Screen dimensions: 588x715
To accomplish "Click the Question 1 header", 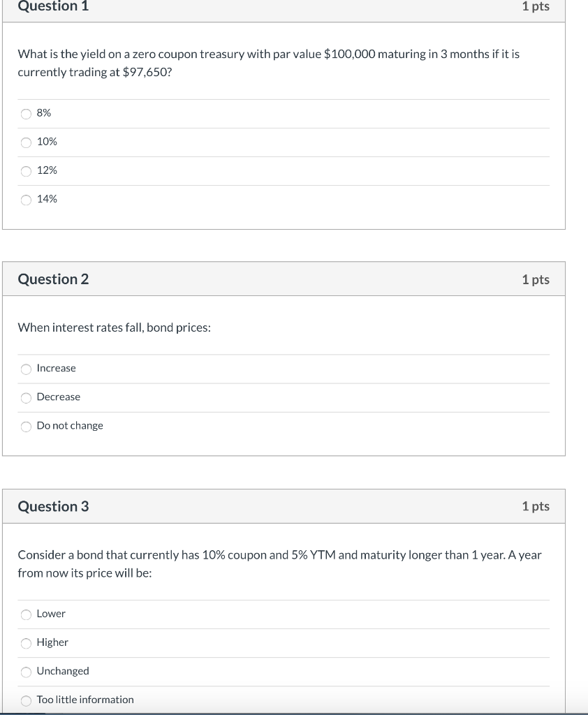I will [53, 8].
